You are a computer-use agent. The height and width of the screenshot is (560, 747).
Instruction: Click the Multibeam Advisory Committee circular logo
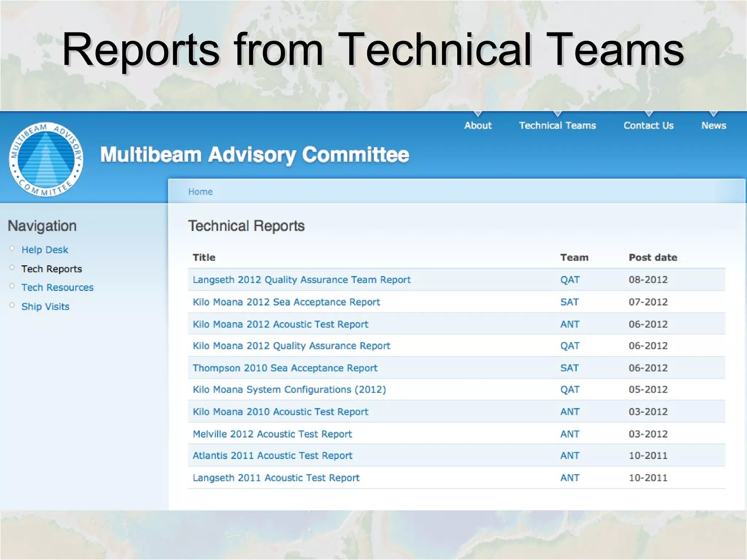[46, 160]
